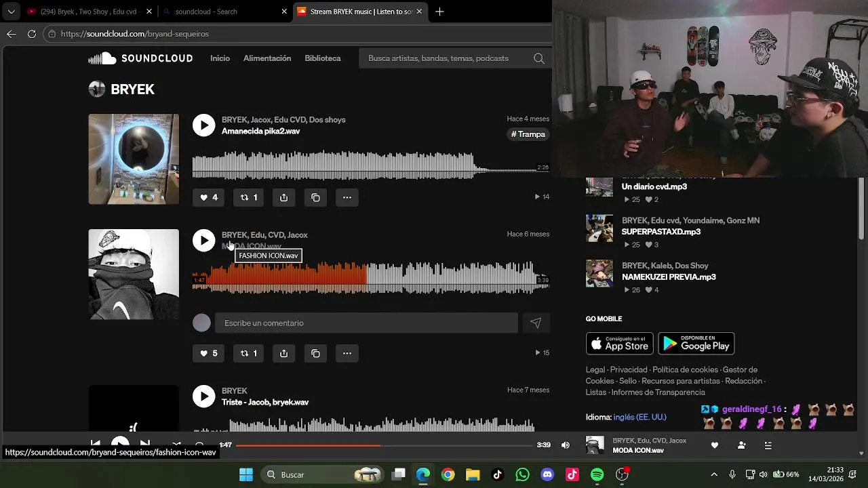Image resolution: width=868 pixels, height=488 pixels.
Task: Play the BRYEK, Edu, CVD, Jacox track
Action: pyautogui.click(x=203, y=240)
